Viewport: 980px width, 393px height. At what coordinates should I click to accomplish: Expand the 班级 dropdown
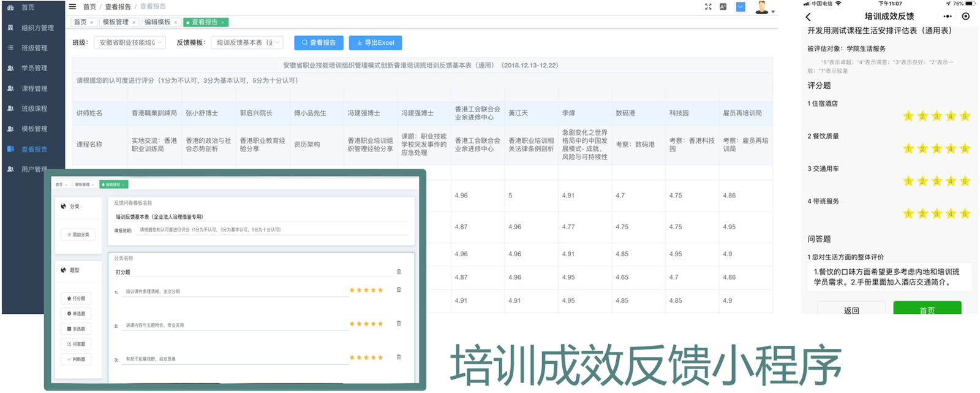point(130,43)
